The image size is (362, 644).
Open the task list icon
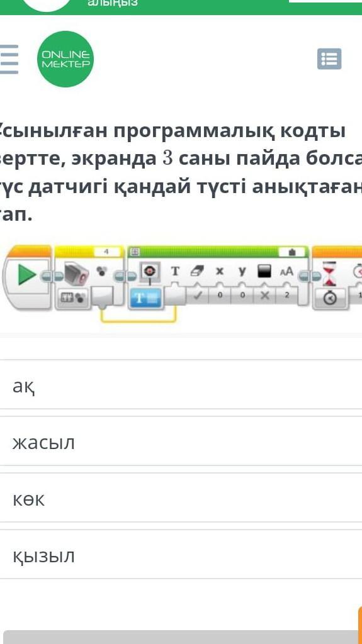(329, 59)
